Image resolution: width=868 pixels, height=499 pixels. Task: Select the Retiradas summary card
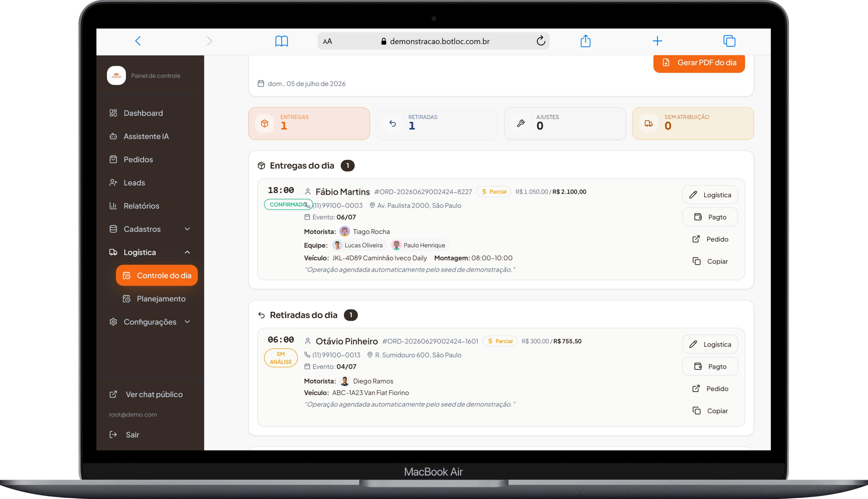(437, 123)
